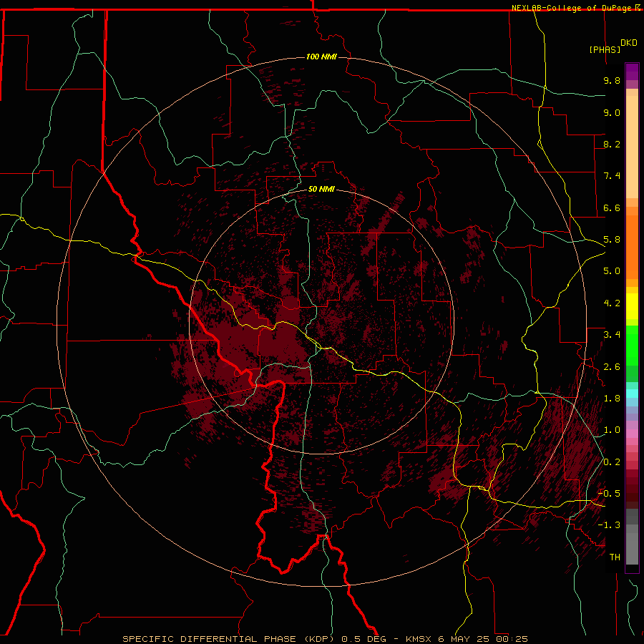Image resolution: width=644 pixels, height=644 pixels.
Task: Click the 7.4 value on the color scale
Action: 612,176
